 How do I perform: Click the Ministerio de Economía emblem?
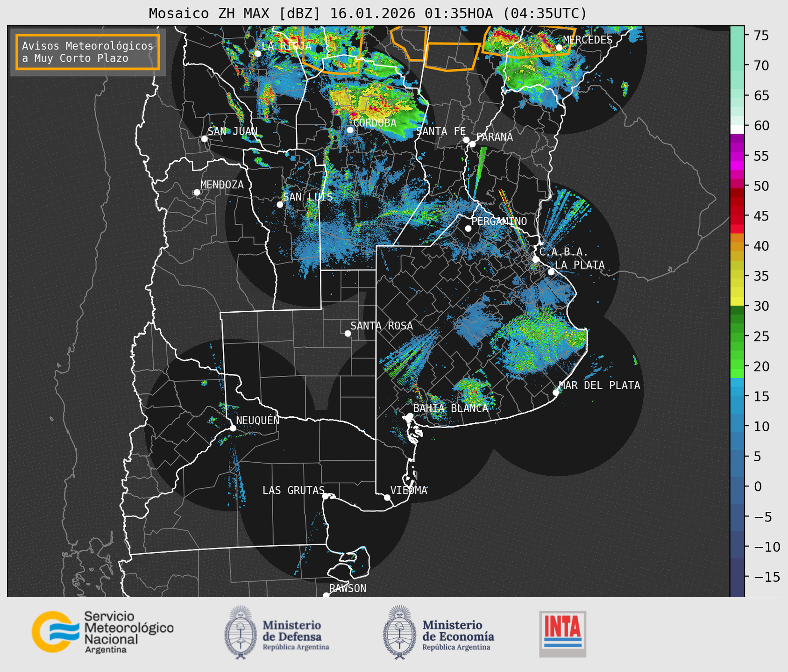(399, 632)
